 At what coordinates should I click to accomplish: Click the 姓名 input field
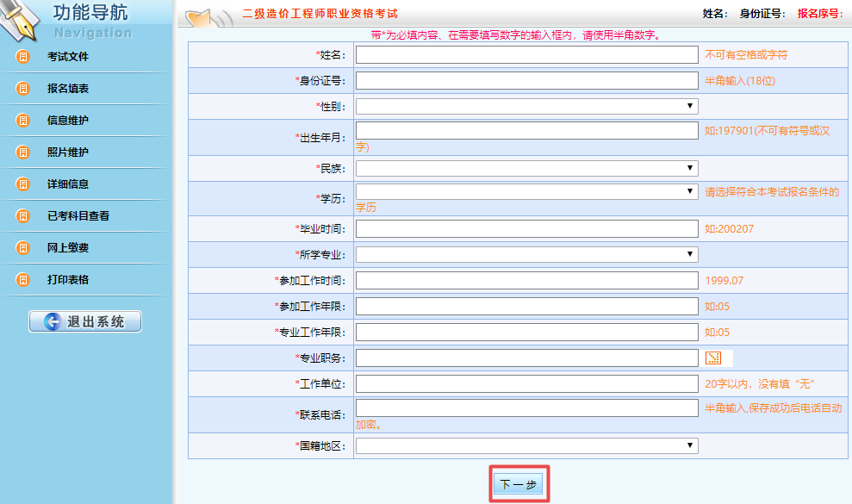(526, 55)
